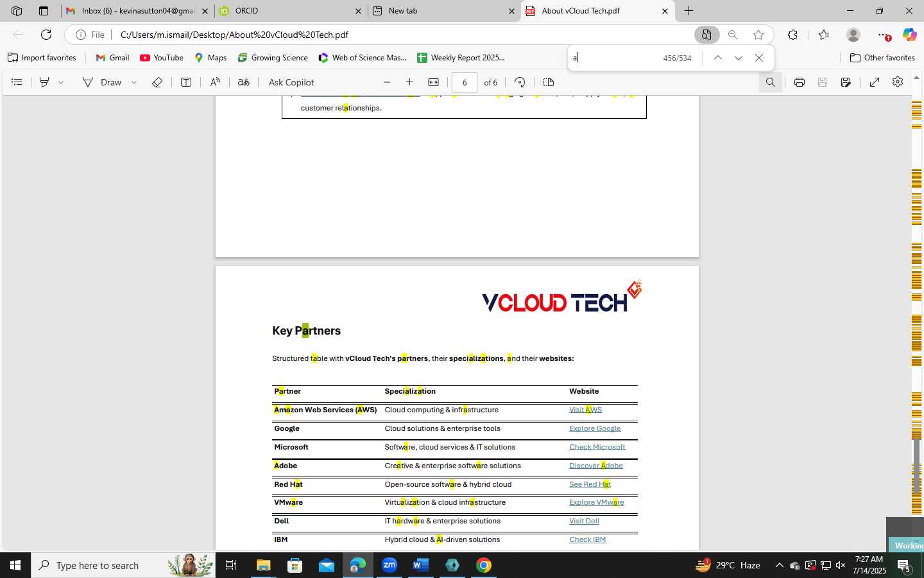
Task: Open Favorites hub
Action: pos(824,35)
